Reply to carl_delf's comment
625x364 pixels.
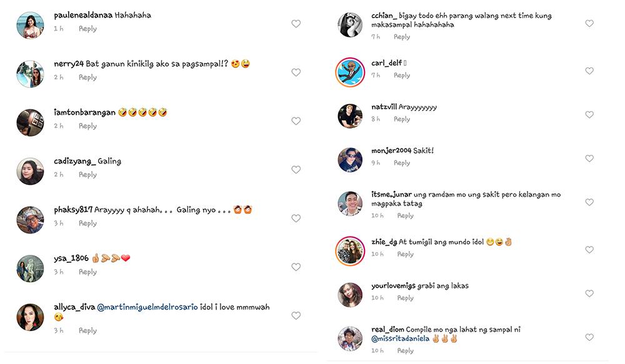coord(402,75)
